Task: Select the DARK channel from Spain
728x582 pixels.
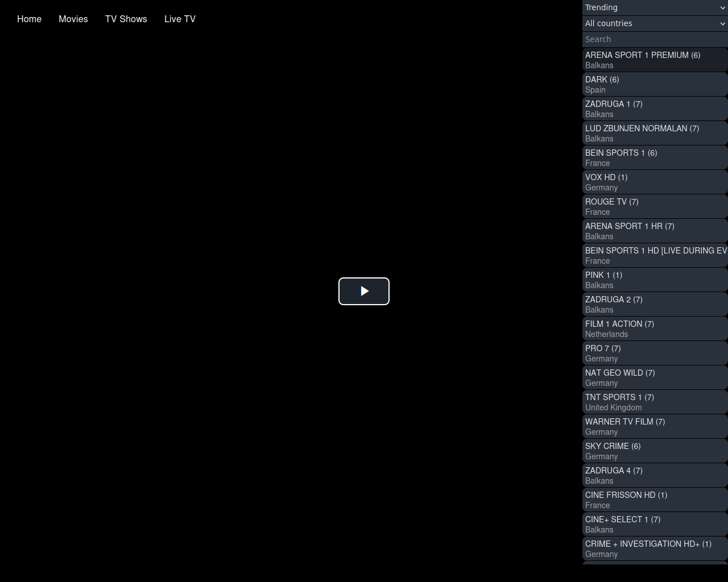Action: [655, 84]
